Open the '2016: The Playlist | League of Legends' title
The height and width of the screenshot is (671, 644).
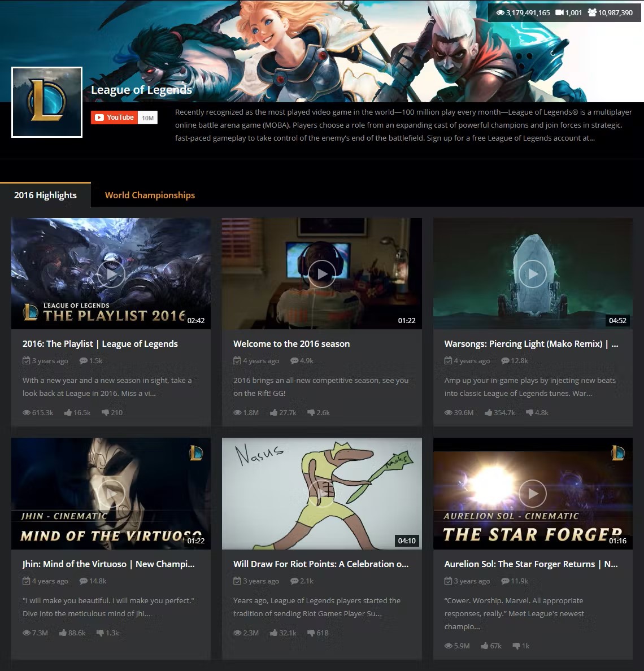100,343
